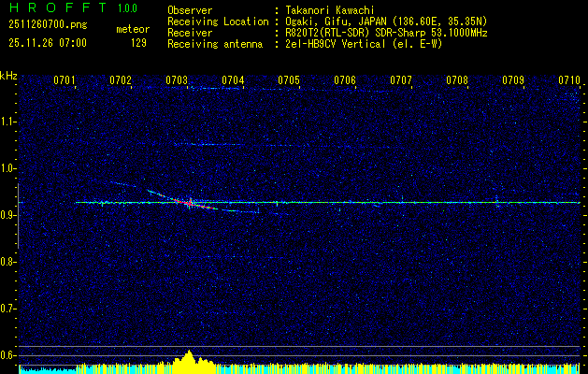Click the 0.6 frequency axis label
This screenshot has height=374, width=588.
pos(8,354)
